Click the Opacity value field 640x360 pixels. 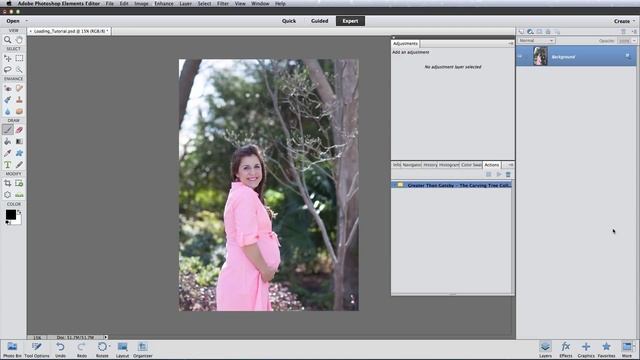(x=624, y=40)
